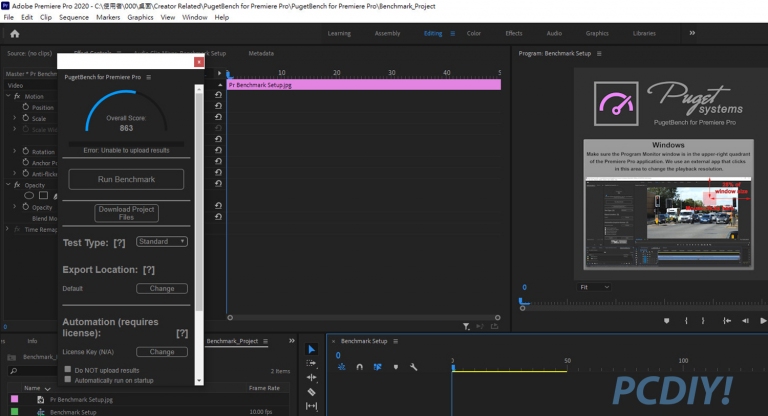Check 'Automatically run on startup' box
The image size is (768, 416).
point(68,379)
